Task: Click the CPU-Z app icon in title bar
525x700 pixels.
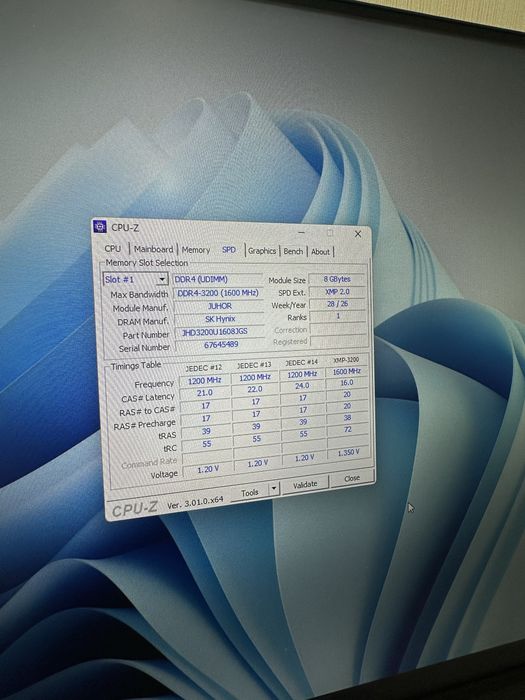Action: pos(100,226)
